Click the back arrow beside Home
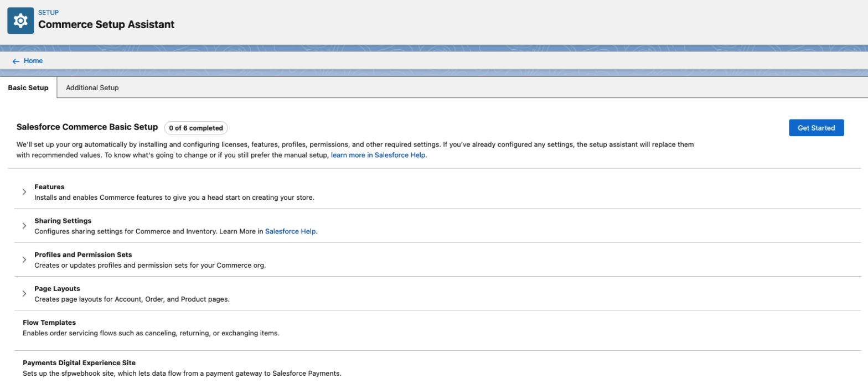This screenshot has width=868, height=389. coord(15,61)
